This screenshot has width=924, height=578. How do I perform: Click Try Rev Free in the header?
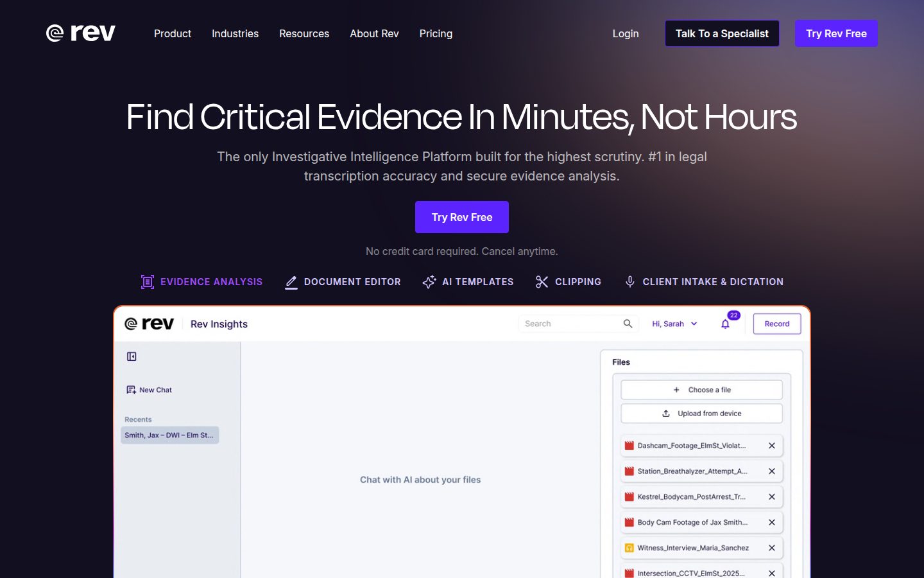tap(836, 33)
